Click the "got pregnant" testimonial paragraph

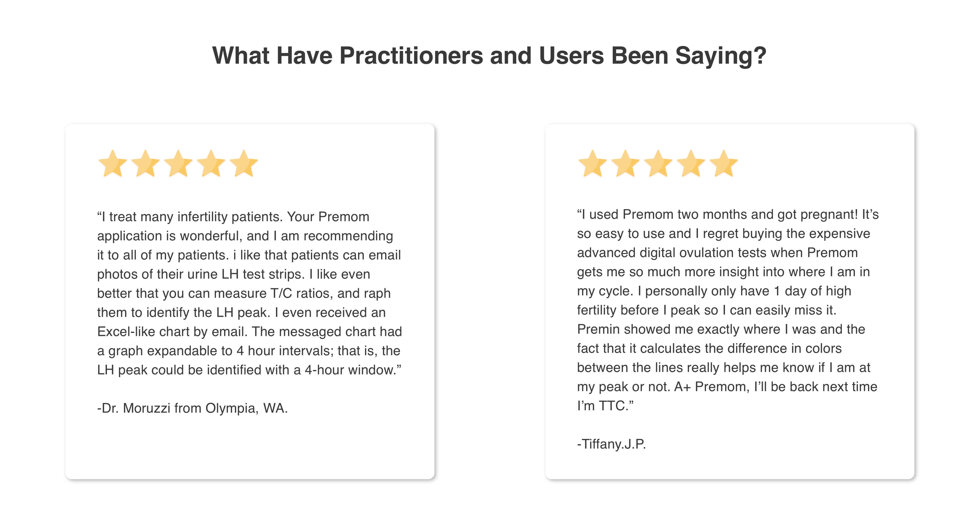coord(727,310)
